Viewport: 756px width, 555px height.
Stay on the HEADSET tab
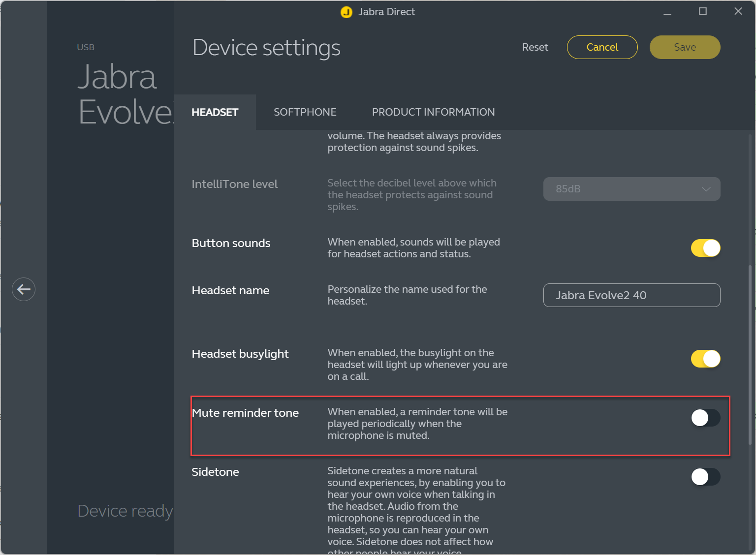coord(215,112)
